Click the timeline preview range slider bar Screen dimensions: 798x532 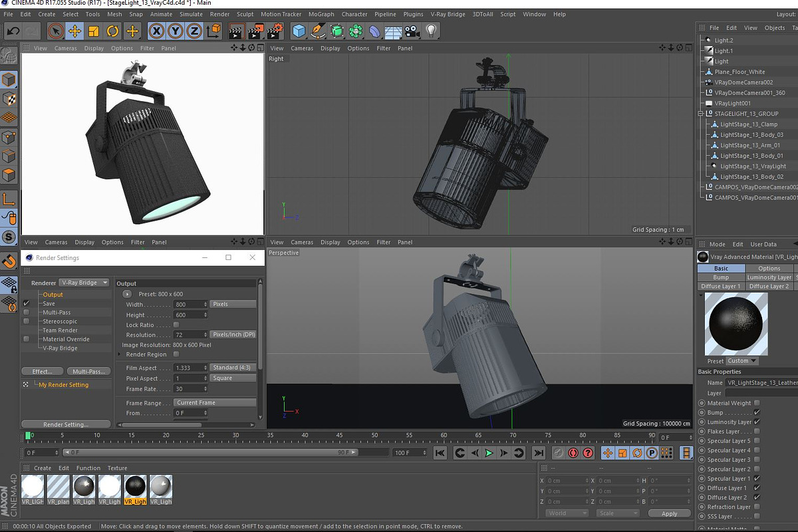point(209,452)
